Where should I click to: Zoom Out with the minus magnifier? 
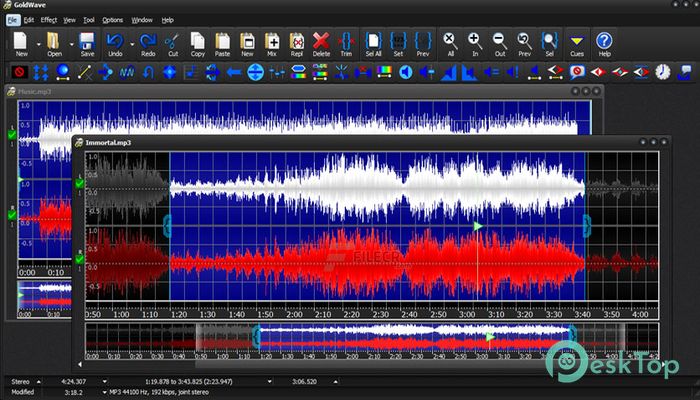(x=500, y=44)
